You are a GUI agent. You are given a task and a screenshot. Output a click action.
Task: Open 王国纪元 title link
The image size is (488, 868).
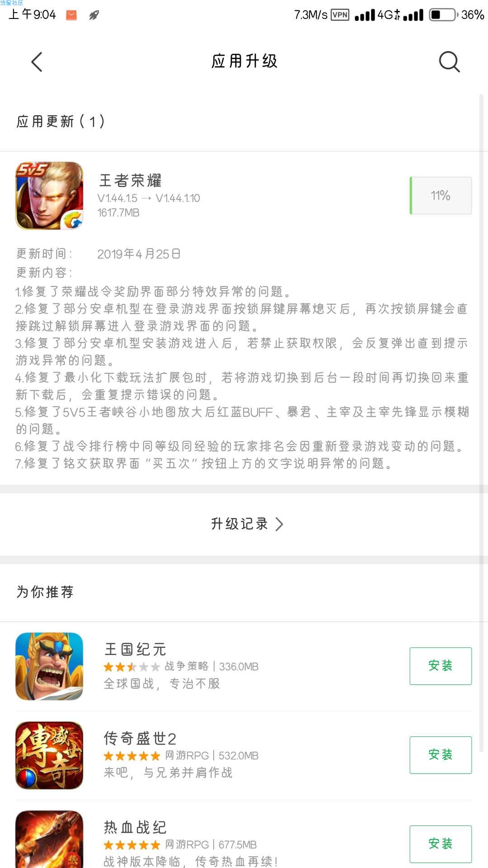coord(136,650)
